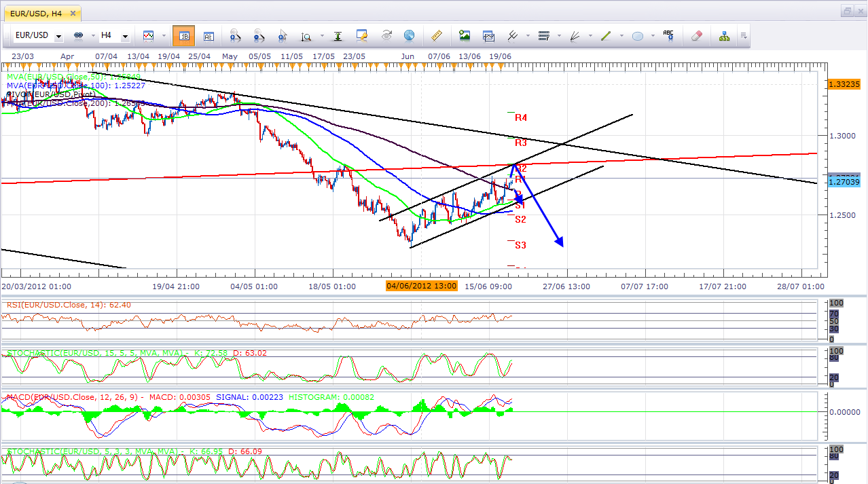Click the gray eye icon in toolbar
This screenshot has width=868, height=484.
[386, 35]
